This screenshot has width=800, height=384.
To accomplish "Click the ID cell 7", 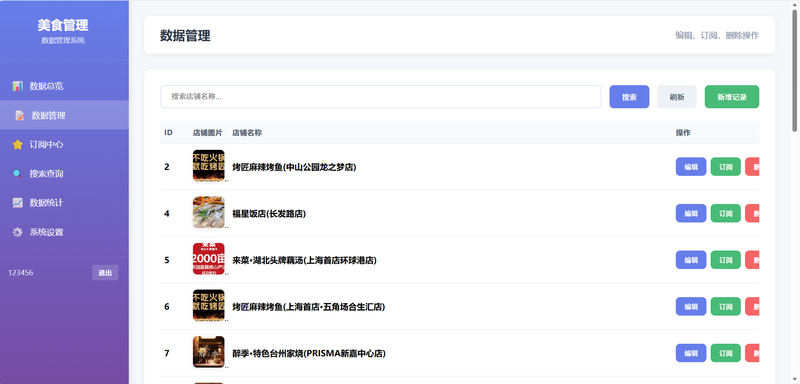I will click(167, 353).
